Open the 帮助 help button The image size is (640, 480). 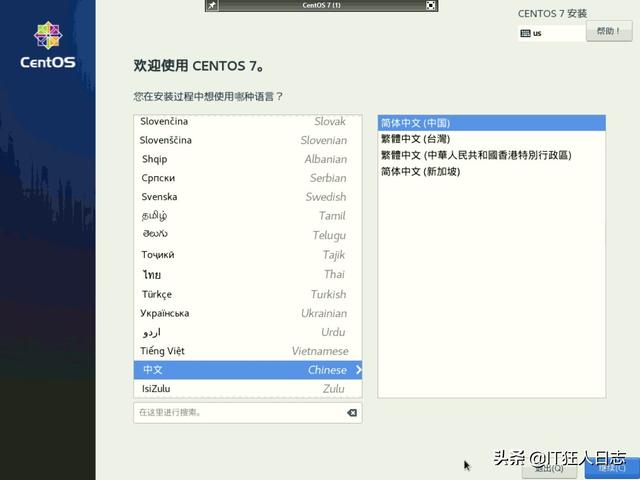609,31
